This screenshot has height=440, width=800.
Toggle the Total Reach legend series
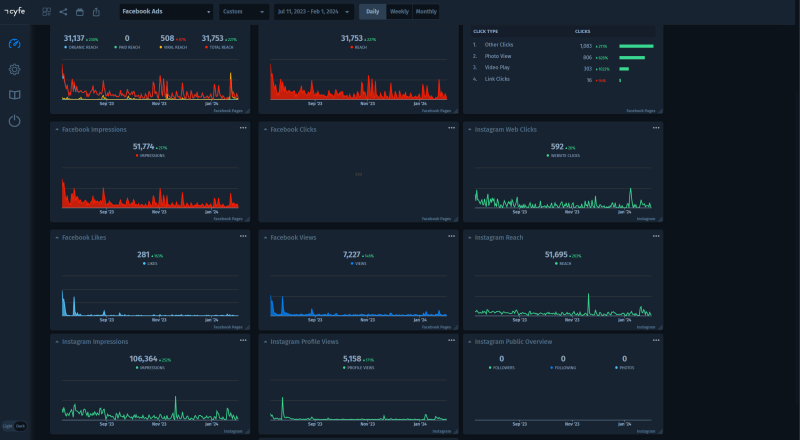[x=219, y=47]
